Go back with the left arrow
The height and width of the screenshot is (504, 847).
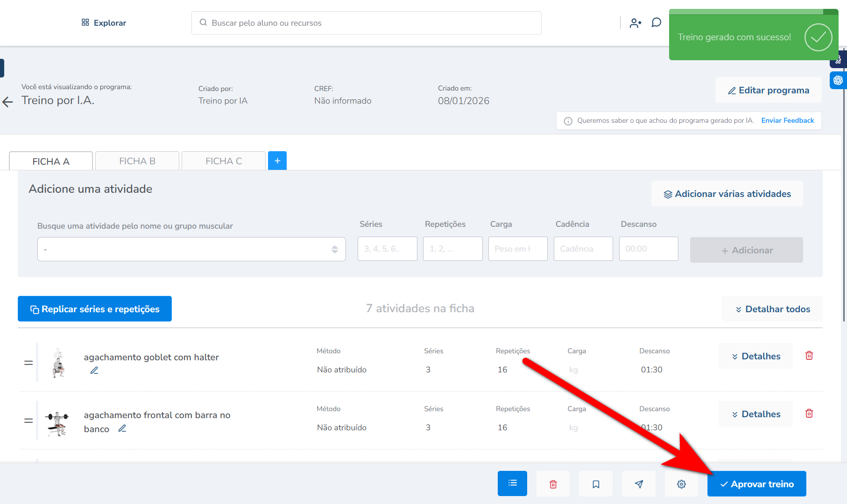[x=8, y=102]
